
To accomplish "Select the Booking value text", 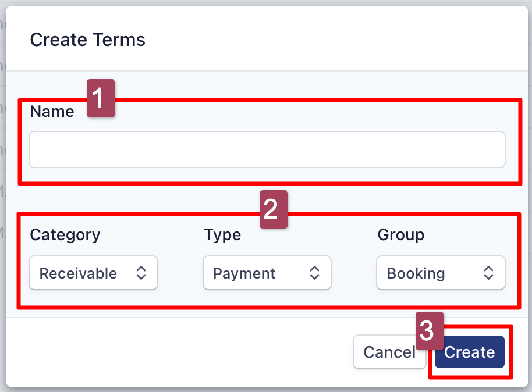I will click(x=416, y=273).
